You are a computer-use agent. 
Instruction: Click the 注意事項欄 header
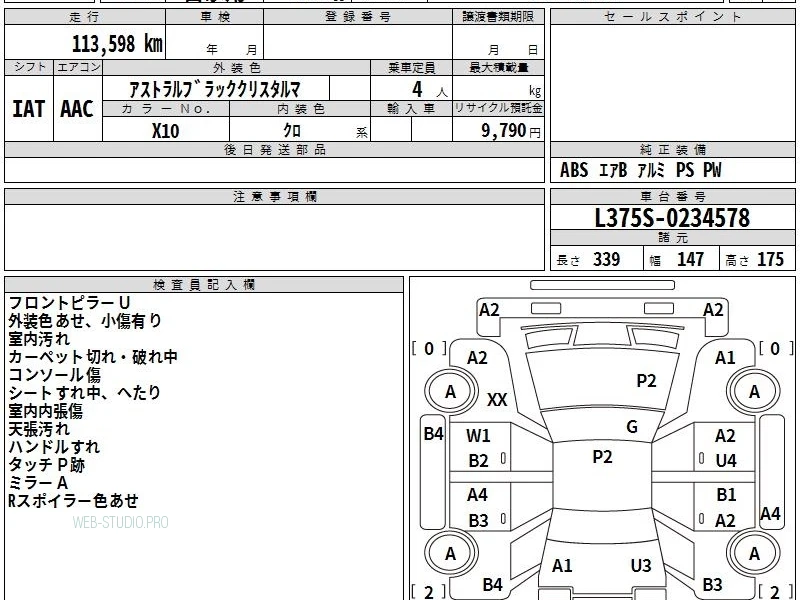point(274,196)
